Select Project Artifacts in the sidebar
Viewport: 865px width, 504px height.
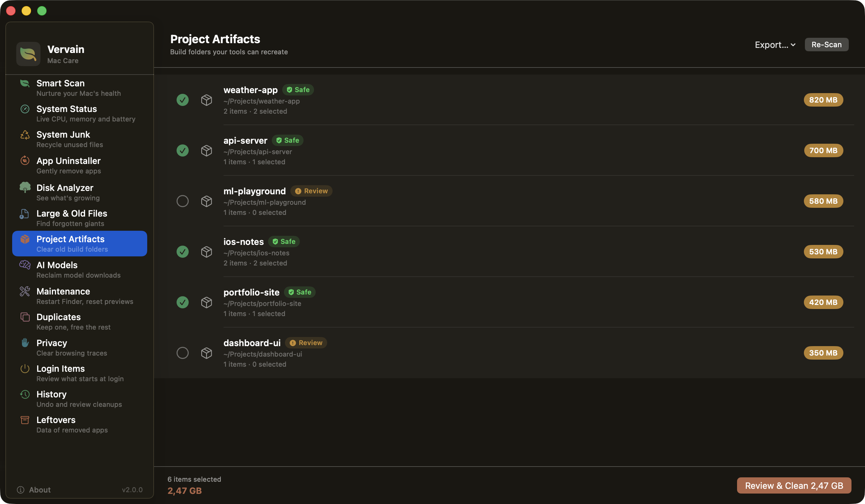coord(80,244)
